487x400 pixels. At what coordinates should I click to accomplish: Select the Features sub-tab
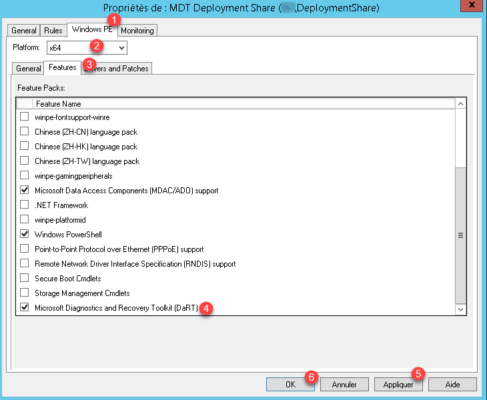pos(62,67)
